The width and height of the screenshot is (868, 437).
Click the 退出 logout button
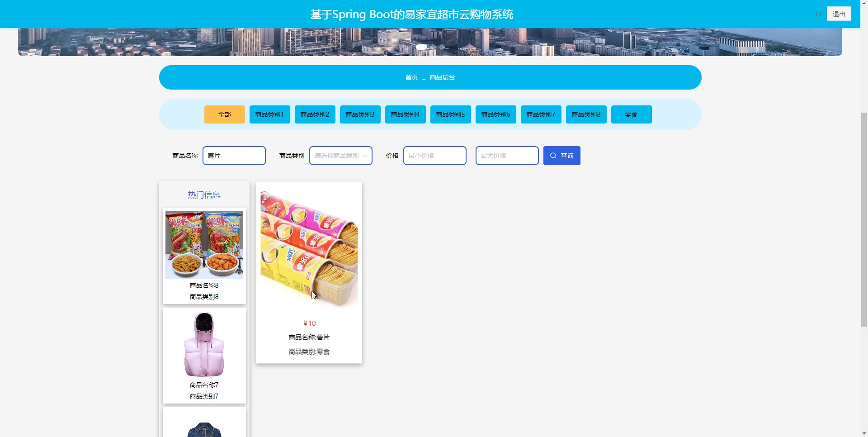tap(839, 14)
